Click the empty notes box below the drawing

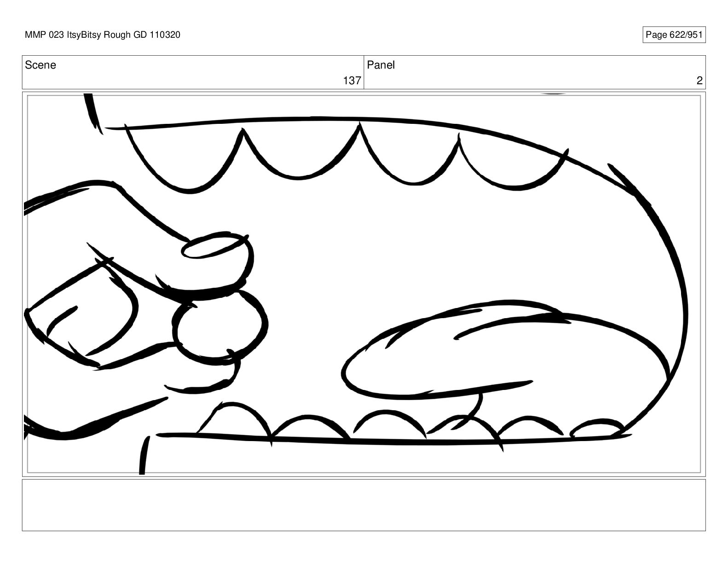364,505
